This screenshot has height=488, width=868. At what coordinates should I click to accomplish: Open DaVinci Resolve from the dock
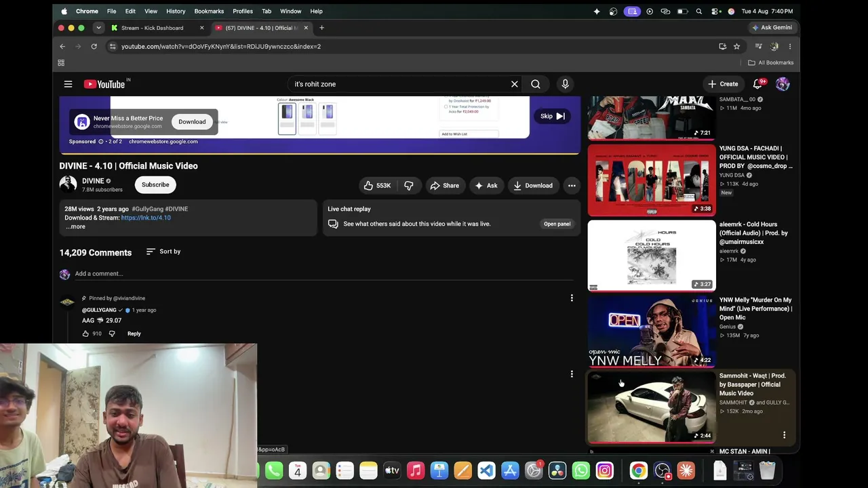(557, 470)
